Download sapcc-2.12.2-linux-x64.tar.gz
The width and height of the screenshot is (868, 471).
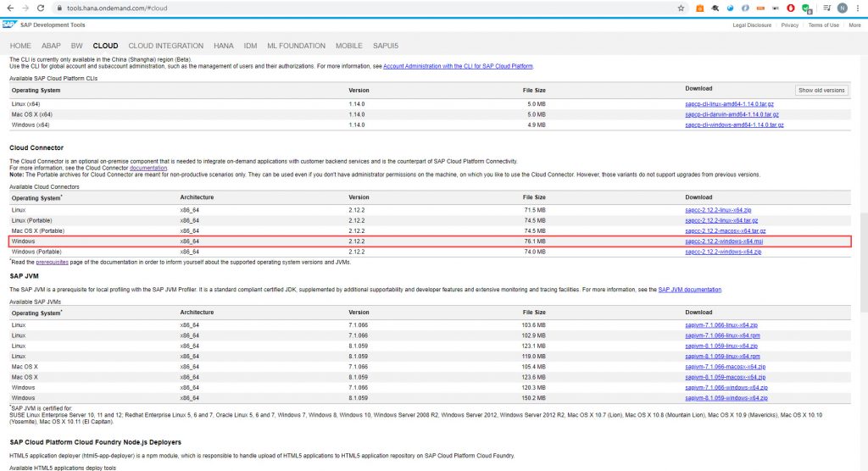[x=721, y=221]
